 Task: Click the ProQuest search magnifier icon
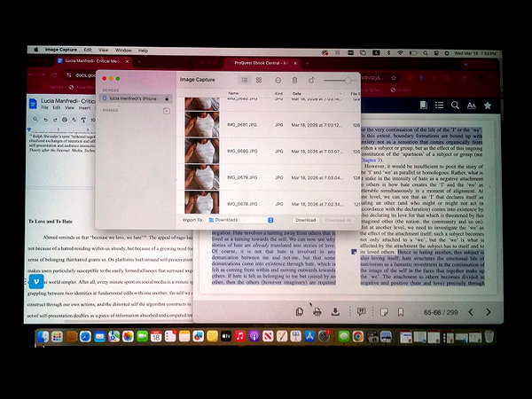(455, 106)
